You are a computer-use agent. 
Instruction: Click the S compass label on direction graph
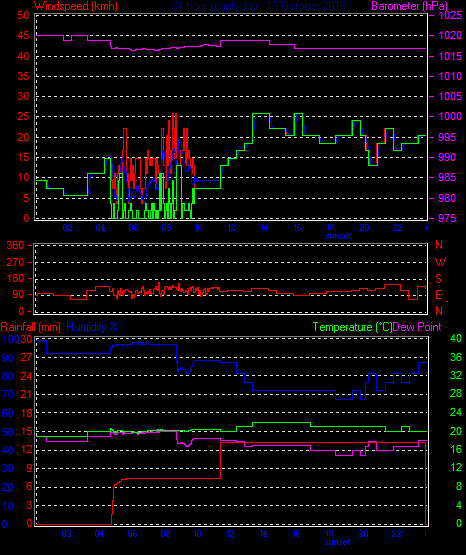point(439,279)
